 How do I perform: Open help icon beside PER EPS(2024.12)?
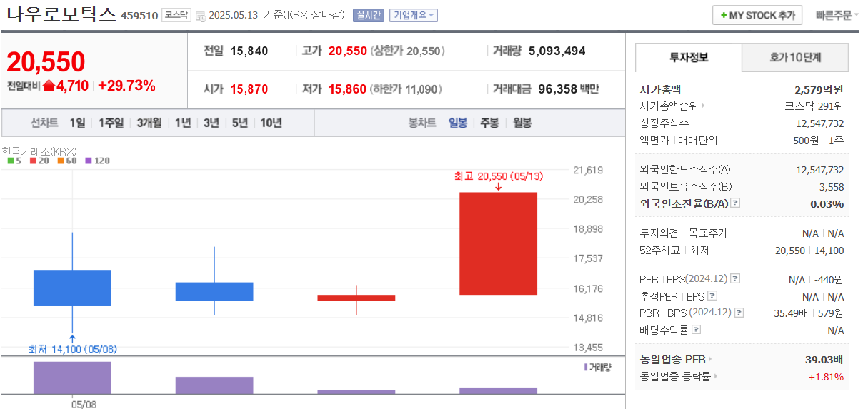735,279
